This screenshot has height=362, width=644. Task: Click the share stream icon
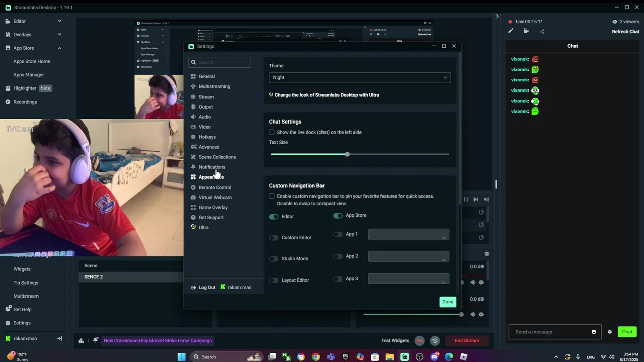point(542,31)
